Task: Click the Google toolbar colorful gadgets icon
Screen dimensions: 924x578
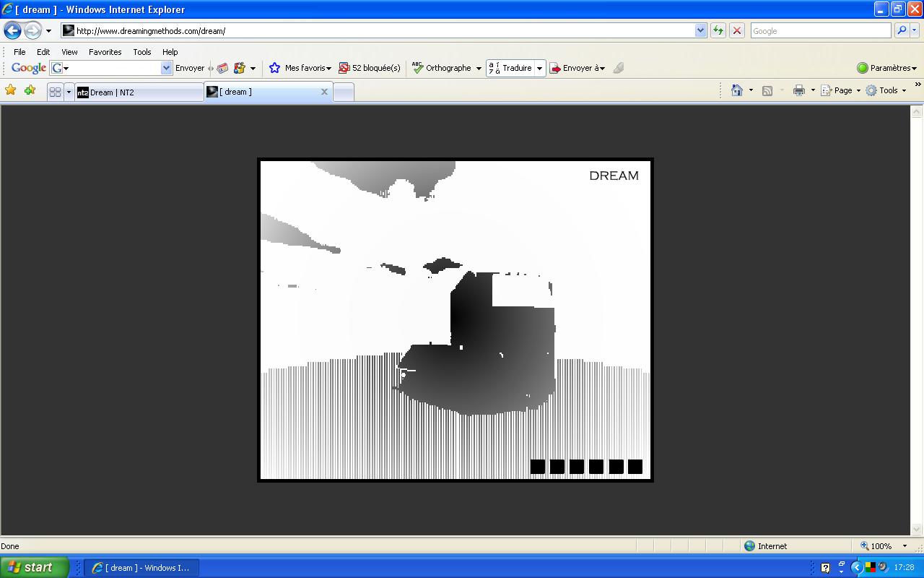Action: (240, 68)
